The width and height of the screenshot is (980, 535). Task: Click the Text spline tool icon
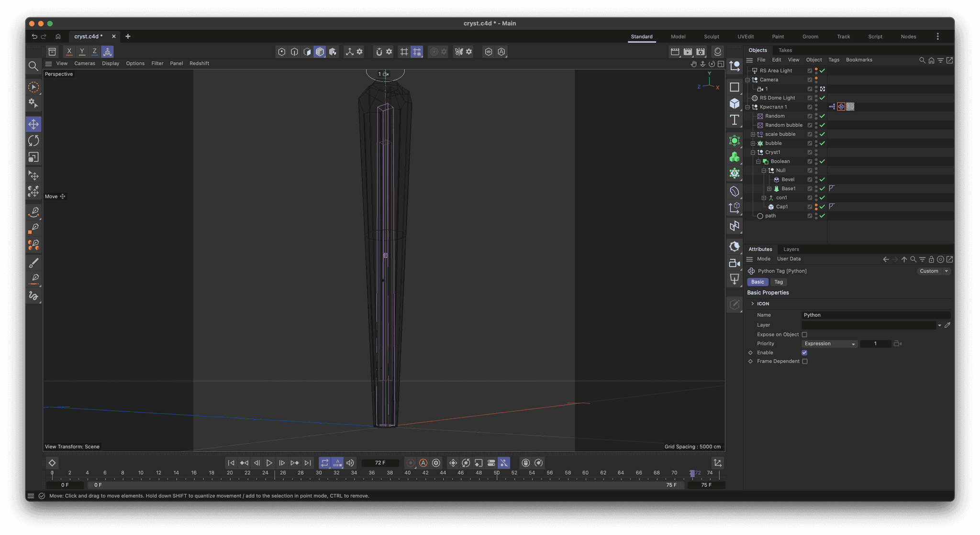[735, 120]
